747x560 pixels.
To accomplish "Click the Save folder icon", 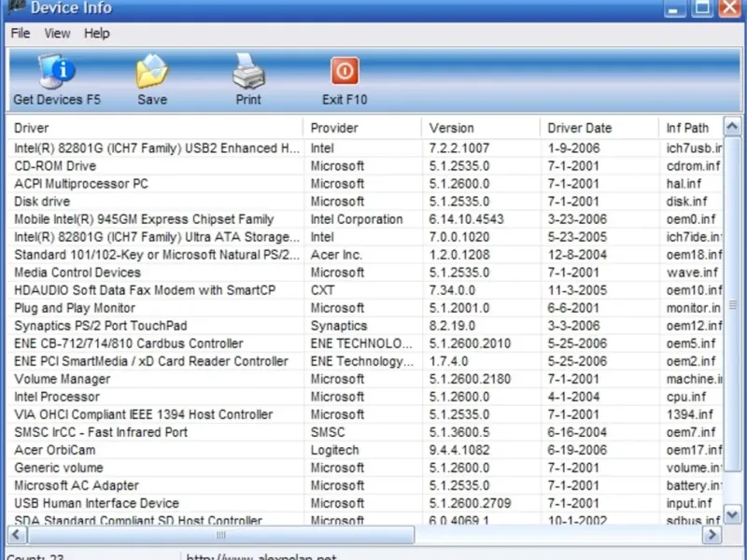I will point(152,72).
